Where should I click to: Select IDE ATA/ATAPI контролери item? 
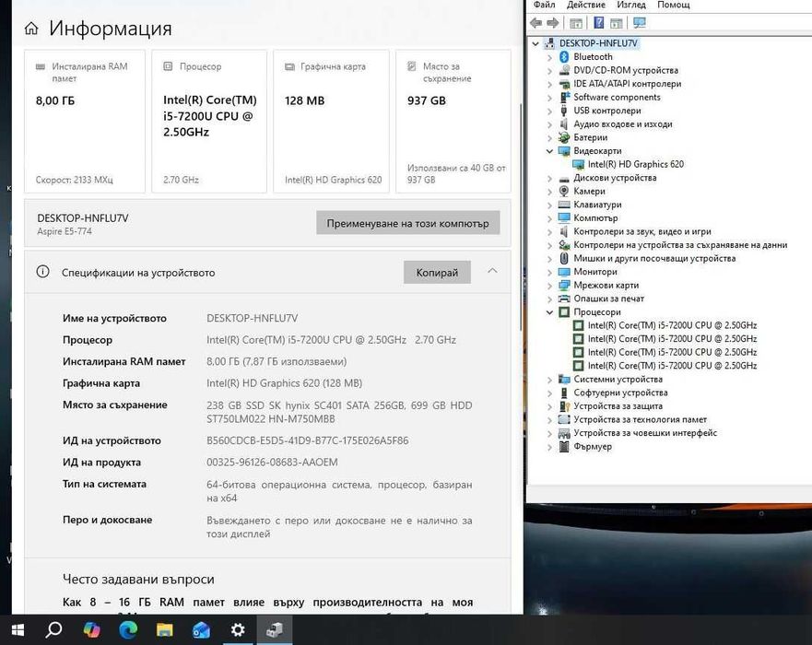627,83
